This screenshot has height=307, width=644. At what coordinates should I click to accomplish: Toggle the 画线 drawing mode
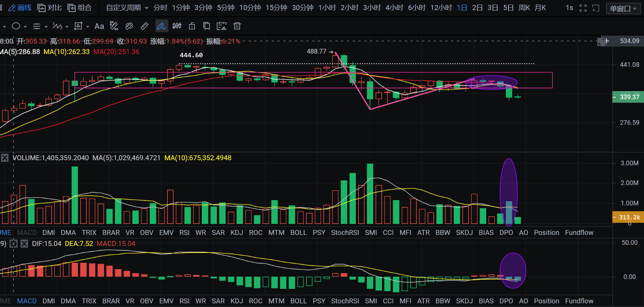click(20, 8)
